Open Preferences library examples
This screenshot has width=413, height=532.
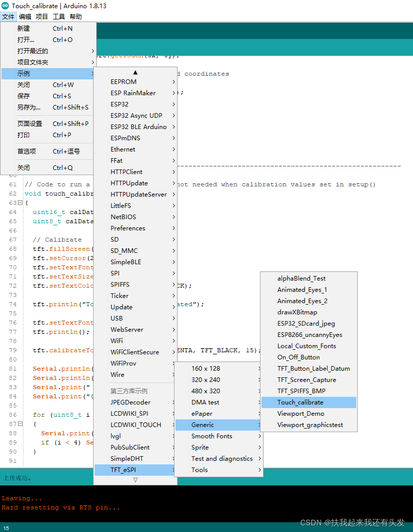135,228
